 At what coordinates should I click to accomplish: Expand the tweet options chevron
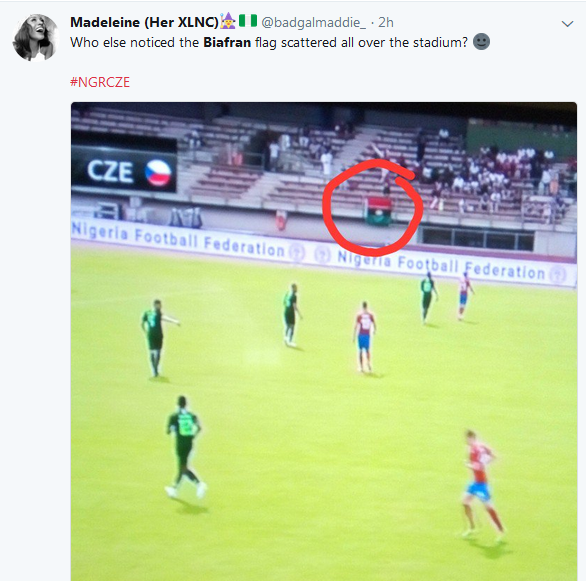click(567, 24)
